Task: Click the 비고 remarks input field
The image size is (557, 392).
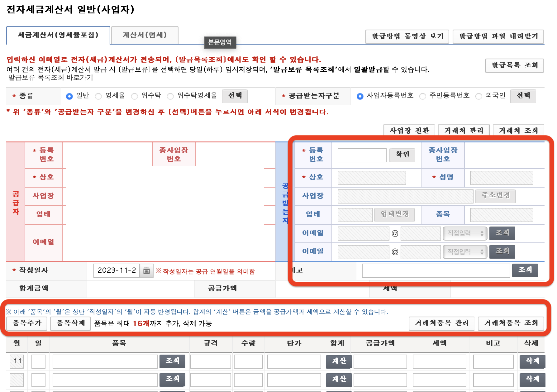Action: point(436,270)
